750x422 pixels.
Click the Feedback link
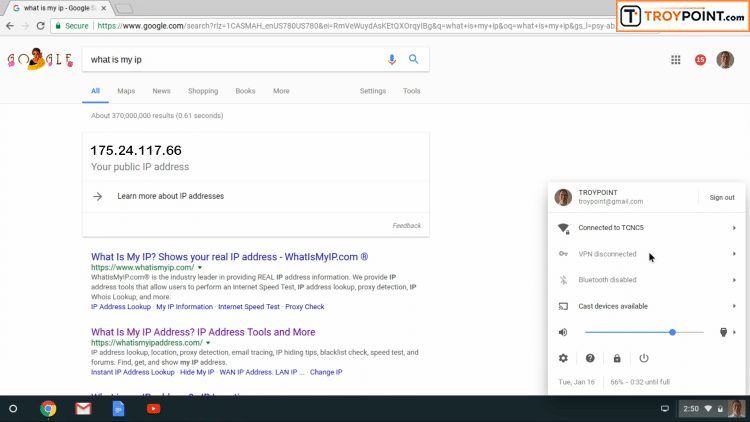pos(407,226)
